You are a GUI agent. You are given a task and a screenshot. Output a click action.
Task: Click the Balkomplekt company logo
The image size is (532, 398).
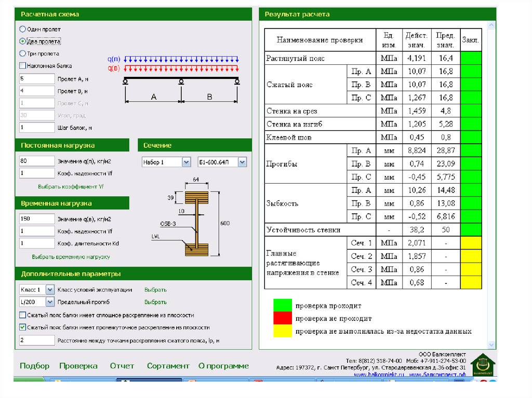click(x=482, y=364)
